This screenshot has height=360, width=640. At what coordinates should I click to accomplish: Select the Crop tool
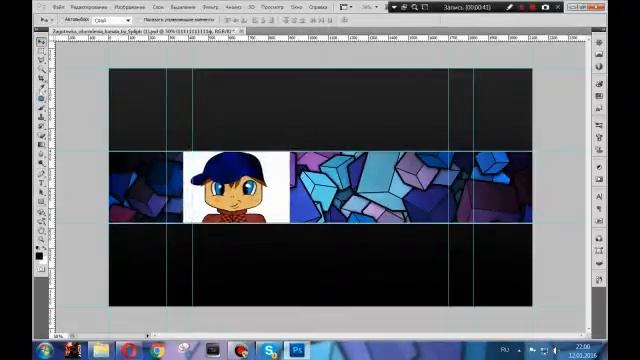click(41, 78)
